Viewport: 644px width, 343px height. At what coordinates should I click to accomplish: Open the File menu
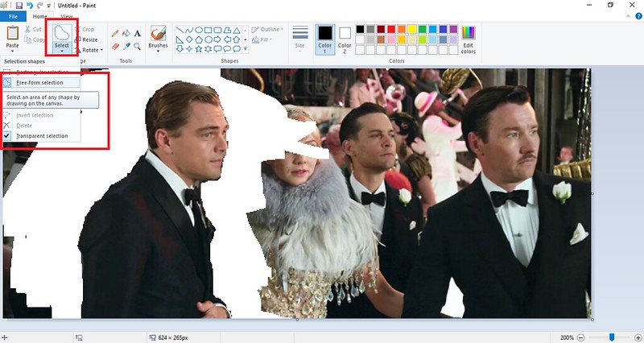(13, 16)
